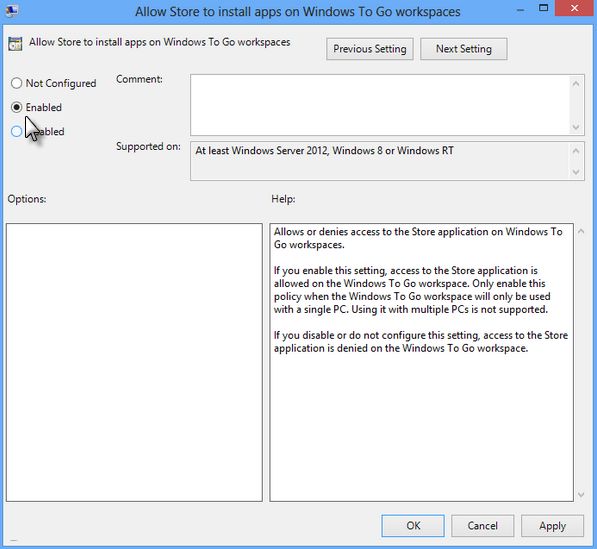Click the 'Supported on:' label
The width and height of the screenshot is (597, 549).
148,147
